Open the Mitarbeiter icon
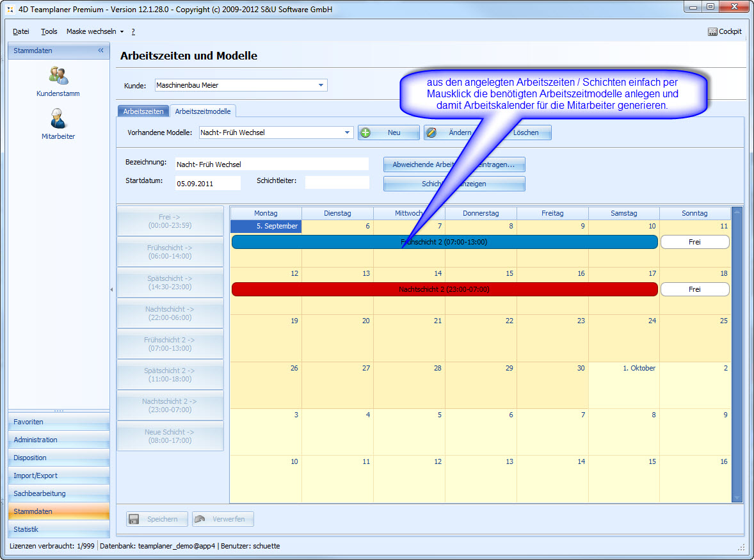The height and width of the screenshot is (560, 754). [58, 119]
